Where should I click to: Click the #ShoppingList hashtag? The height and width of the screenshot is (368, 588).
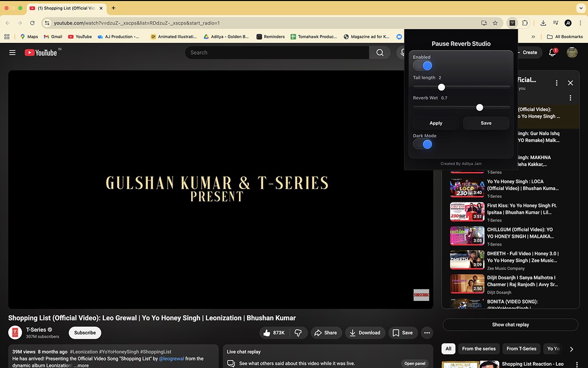[156, 352]
